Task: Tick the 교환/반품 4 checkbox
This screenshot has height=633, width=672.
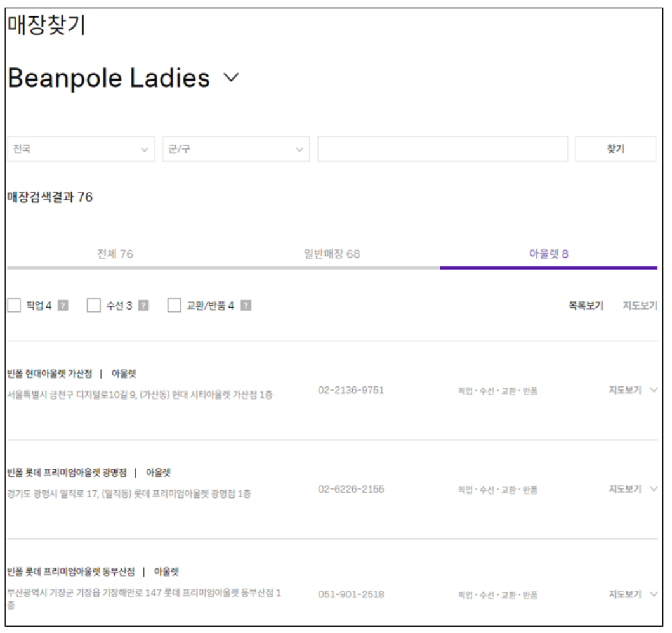Action: (174, 305)
